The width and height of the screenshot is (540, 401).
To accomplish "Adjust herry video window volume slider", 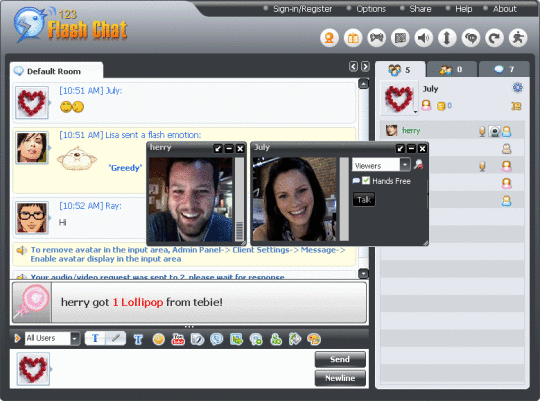I will (239, 199).
